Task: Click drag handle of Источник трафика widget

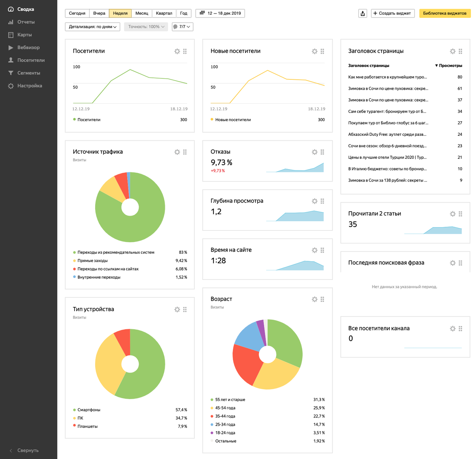Action: coord(185,152)
